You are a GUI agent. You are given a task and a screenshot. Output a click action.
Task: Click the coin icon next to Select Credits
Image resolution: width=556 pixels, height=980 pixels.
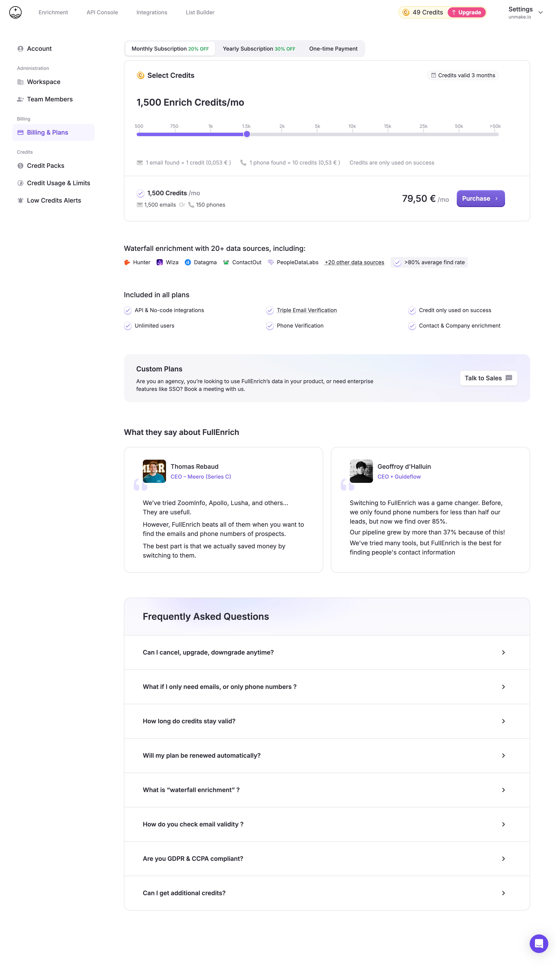pyautogui.click(x=141, y=75)
